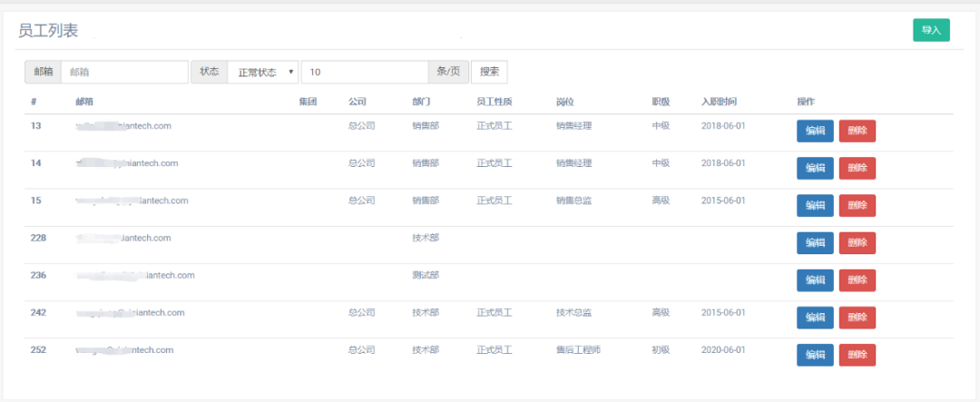Edit employee number 14
The image size is (980, 402).
click(x=815, y=168)
